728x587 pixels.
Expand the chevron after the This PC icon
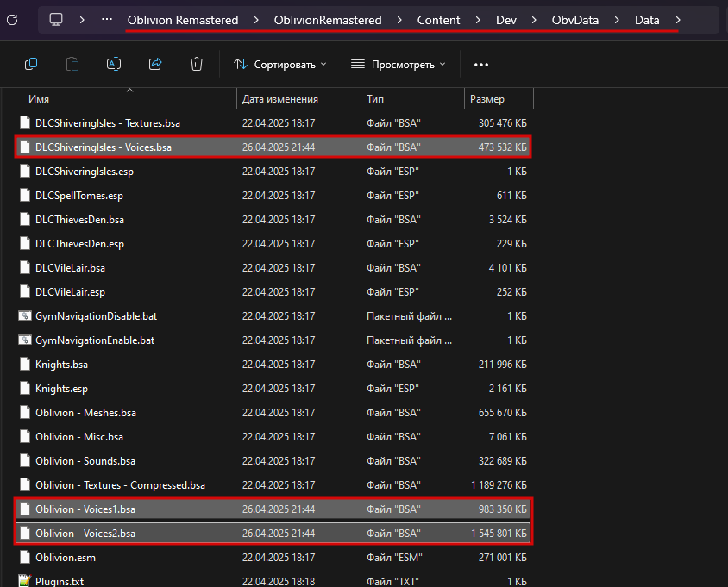tap(82, 20)
